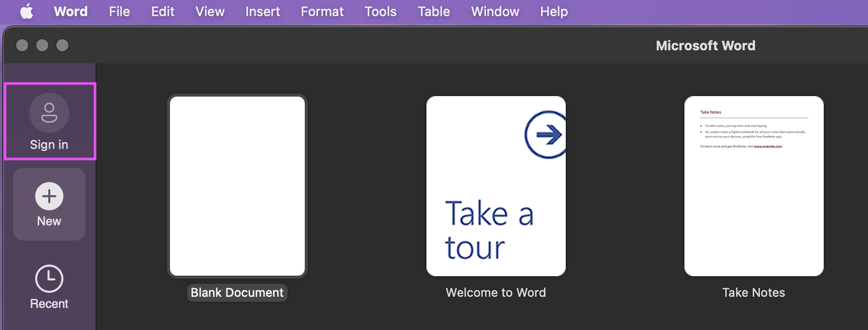
Task: Click the Sign in profile icon
Action: point(49,113)
